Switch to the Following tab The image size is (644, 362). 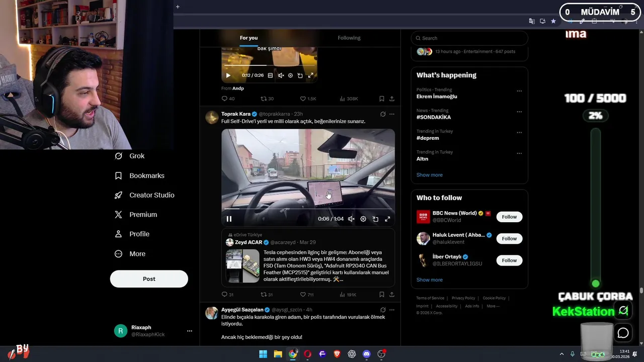click(x=349, y=38)
